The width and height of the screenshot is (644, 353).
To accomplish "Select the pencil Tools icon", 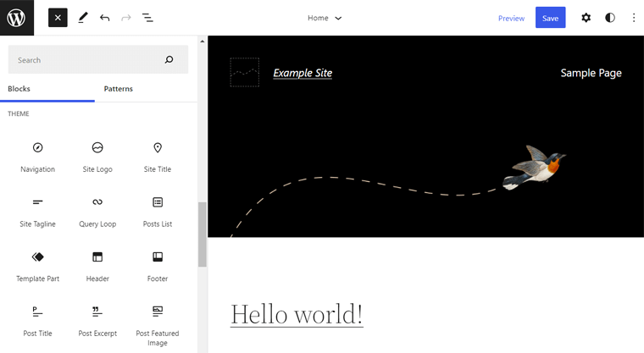I will click(x=83, y=18).
